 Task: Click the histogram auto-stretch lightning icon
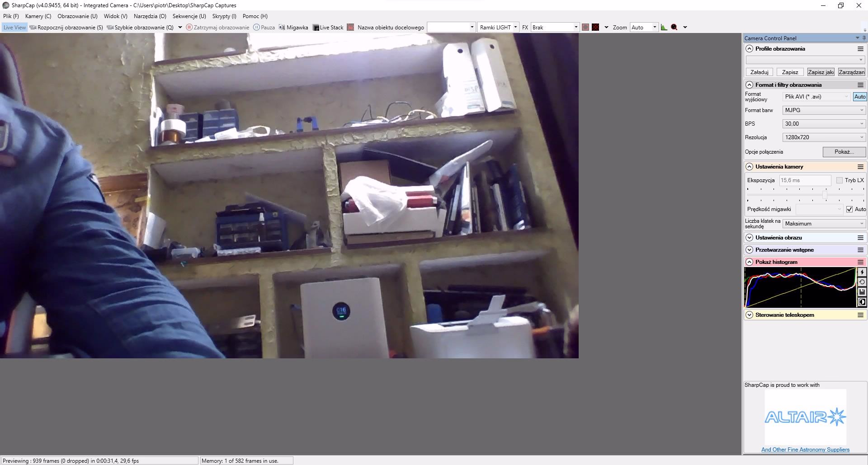pyautogui.click(x=862, y=272)
